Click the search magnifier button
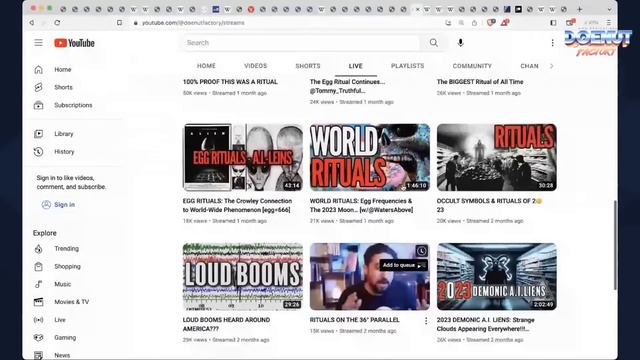 (433, 43)
